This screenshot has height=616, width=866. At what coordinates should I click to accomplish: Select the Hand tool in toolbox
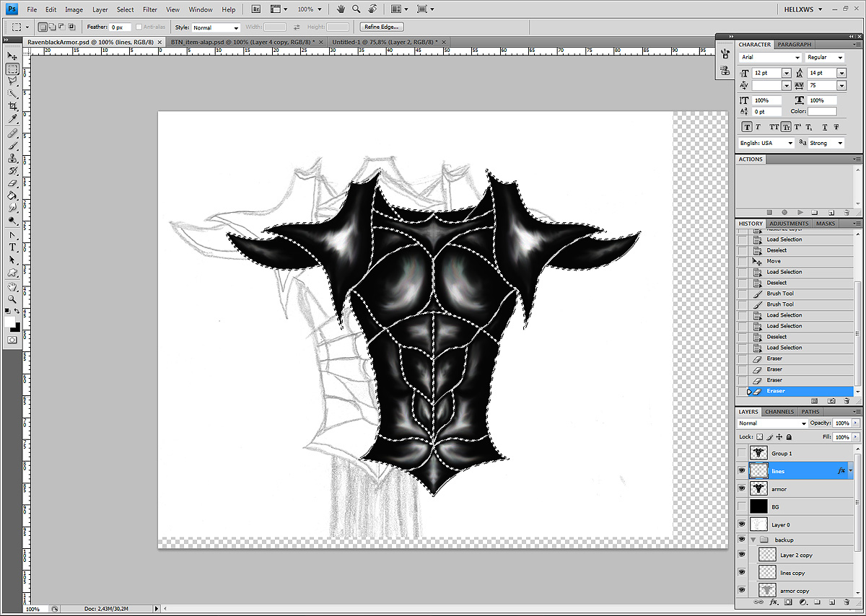click(12, 287)
